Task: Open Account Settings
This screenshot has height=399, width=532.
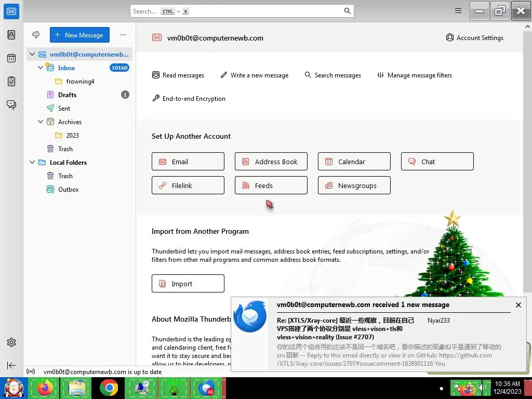Action: [474, 37]
